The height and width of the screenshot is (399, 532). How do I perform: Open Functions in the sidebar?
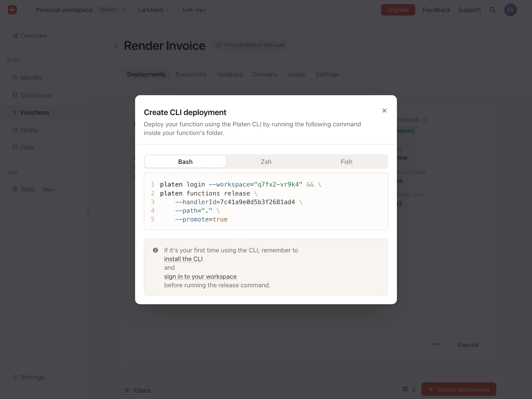coord(35,112)
